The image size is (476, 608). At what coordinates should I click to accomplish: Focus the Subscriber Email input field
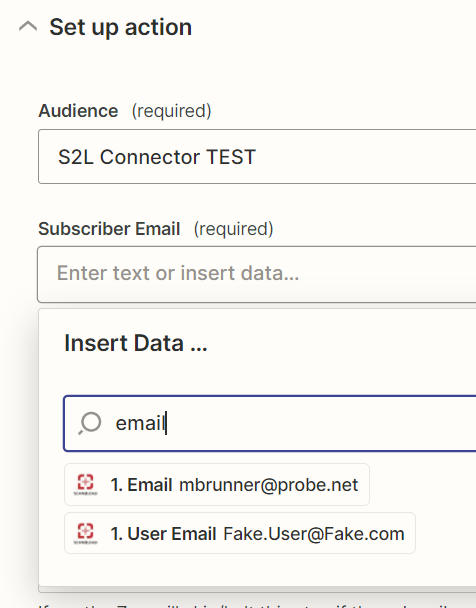(x=257, y=274)
